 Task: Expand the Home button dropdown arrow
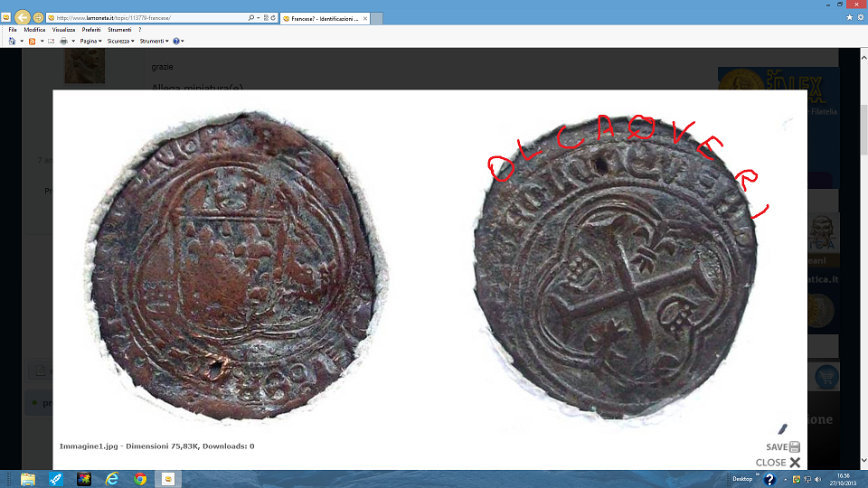point(22,41)
